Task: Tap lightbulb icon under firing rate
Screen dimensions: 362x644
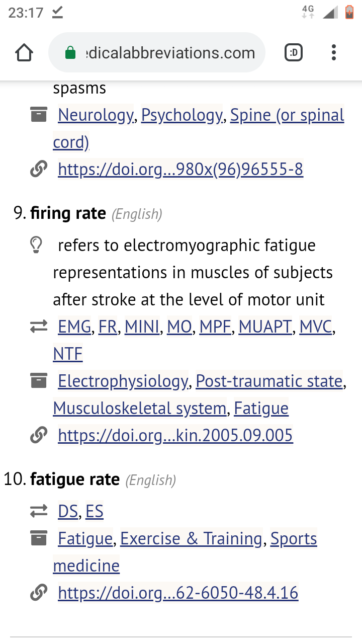Action: pyautogui.click(x=36, y=245)
